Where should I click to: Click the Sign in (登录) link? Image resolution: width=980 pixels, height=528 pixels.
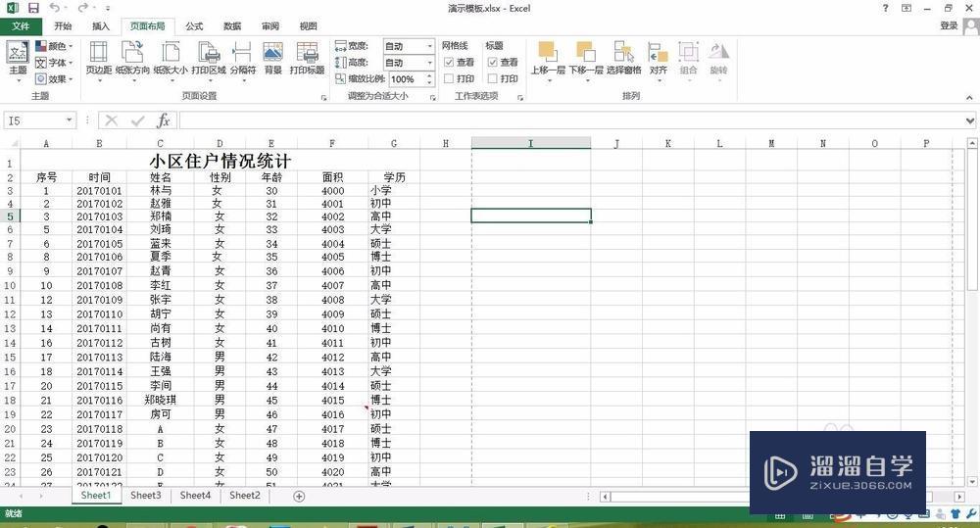click(949, 25)
